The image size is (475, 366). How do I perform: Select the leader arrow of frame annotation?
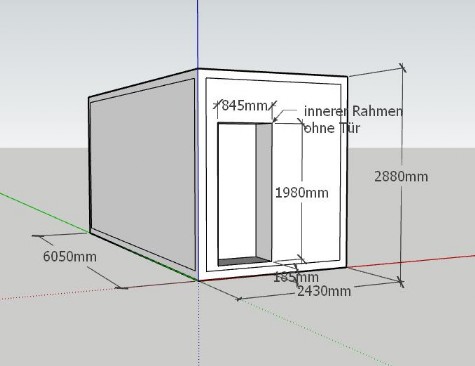point(284,113)
